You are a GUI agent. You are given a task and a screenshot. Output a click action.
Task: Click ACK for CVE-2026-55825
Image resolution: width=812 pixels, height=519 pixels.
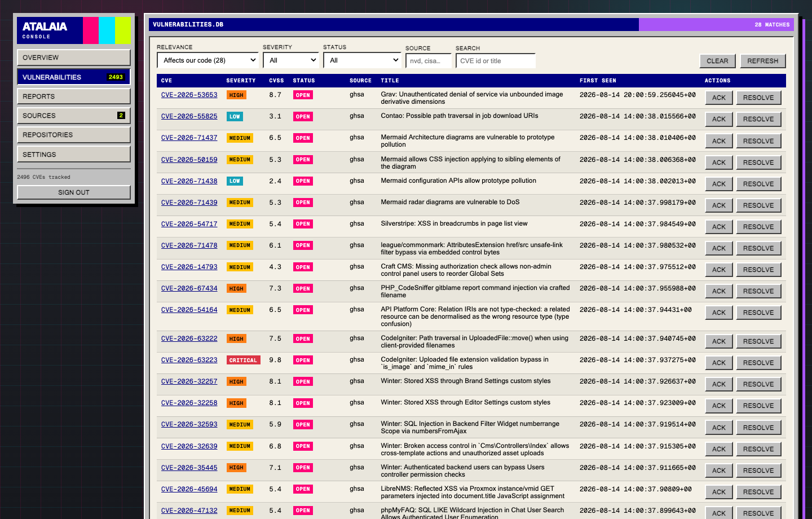point(719,119)
